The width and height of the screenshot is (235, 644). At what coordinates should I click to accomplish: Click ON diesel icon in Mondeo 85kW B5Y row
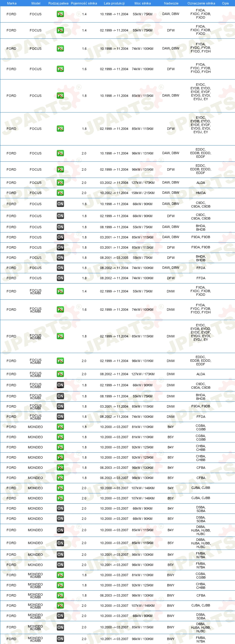[60, 543]
